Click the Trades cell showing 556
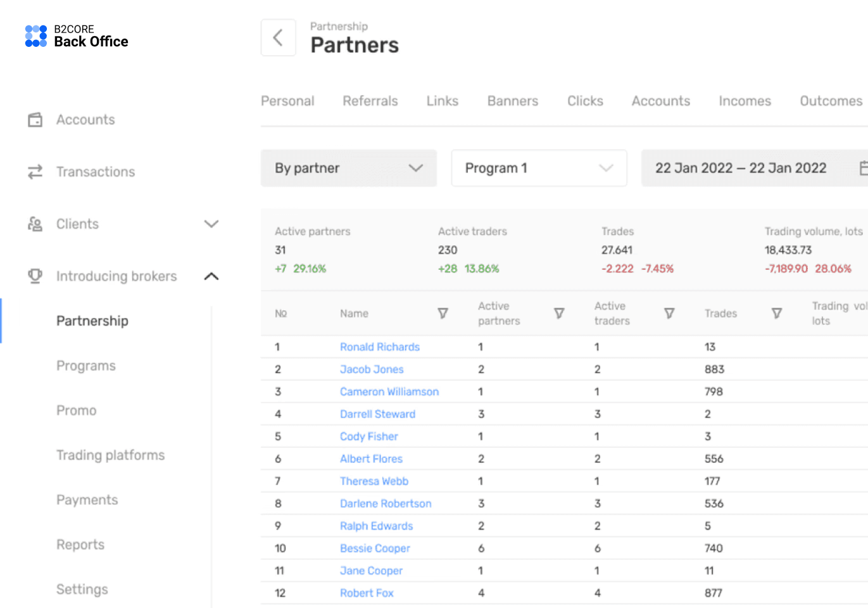Viewport: 868px width, 608px height. 714,459
